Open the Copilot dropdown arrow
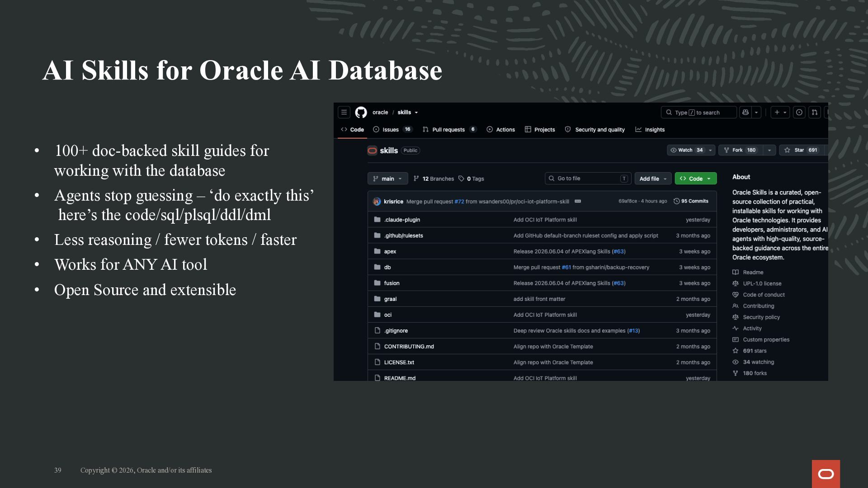Screen dimensions: 868x488 pyautogui.click(x=756, y=113)
